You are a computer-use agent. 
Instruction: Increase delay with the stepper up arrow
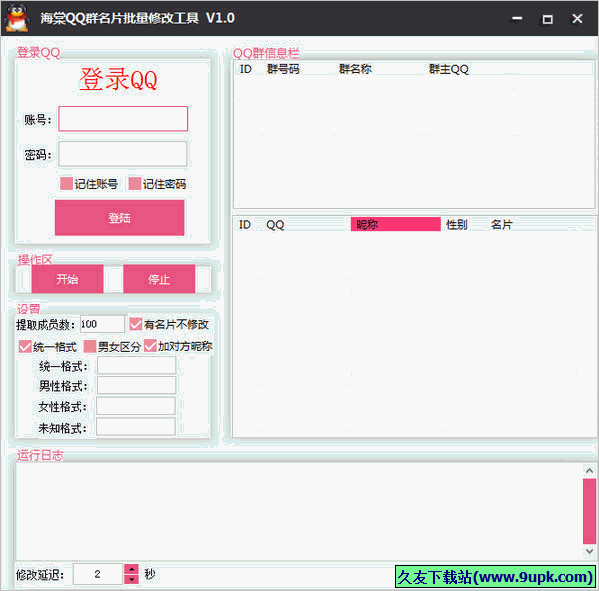(x=131, y=569)
